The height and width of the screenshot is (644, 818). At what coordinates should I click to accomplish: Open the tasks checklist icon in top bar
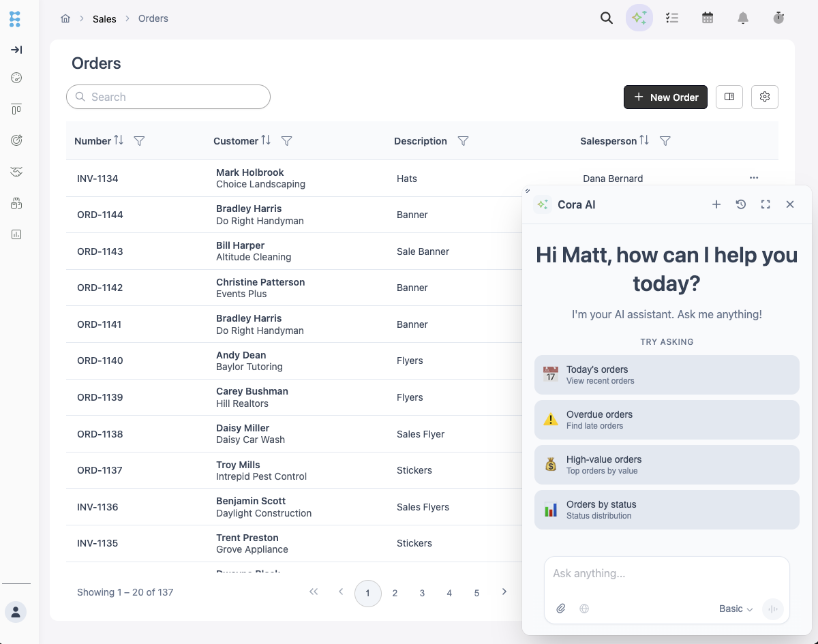pos(672,18)
